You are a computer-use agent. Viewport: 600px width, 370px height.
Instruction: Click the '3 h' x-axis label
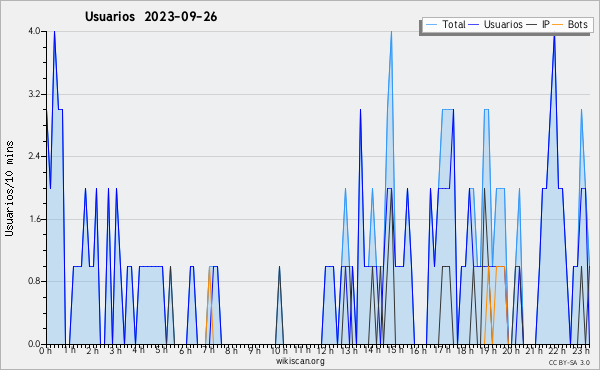(115, 350)
